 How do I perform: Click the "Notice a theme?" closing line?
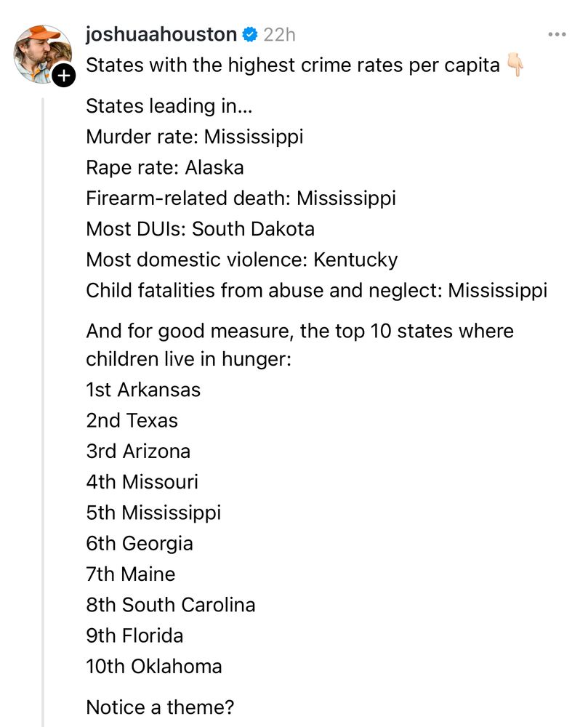160,707
